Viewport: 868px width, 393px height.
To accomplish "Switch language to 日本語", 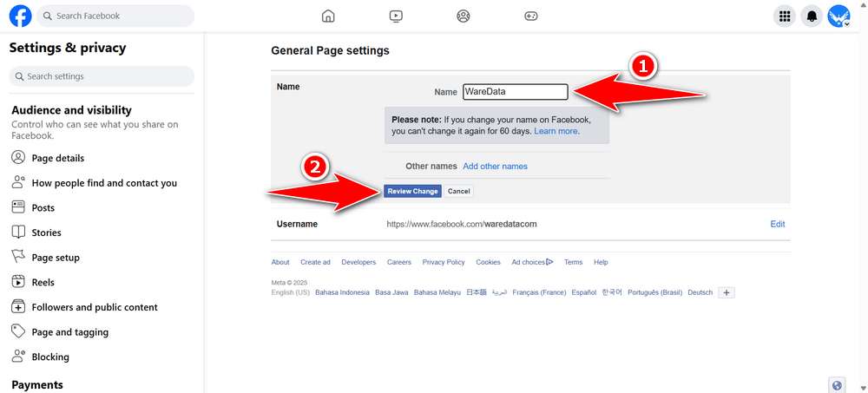I will [x=476, y=292].
